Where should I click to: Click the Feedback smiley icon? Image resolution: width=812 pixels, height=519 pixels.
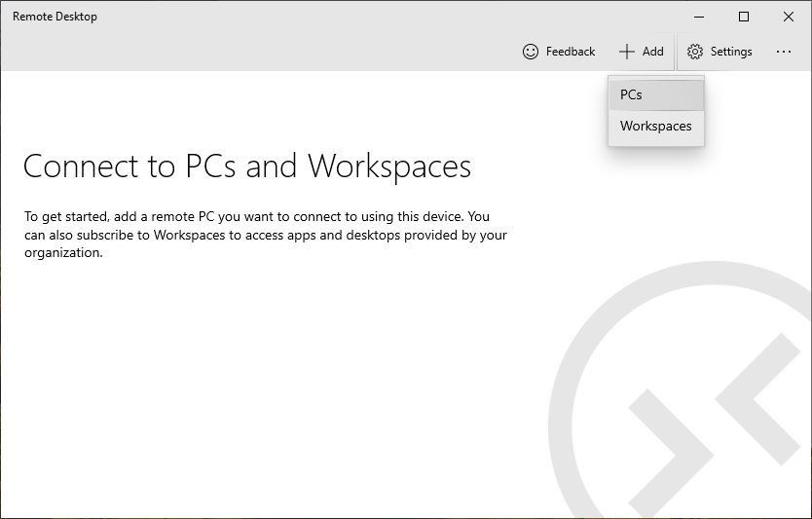click(x=531, y=52)
